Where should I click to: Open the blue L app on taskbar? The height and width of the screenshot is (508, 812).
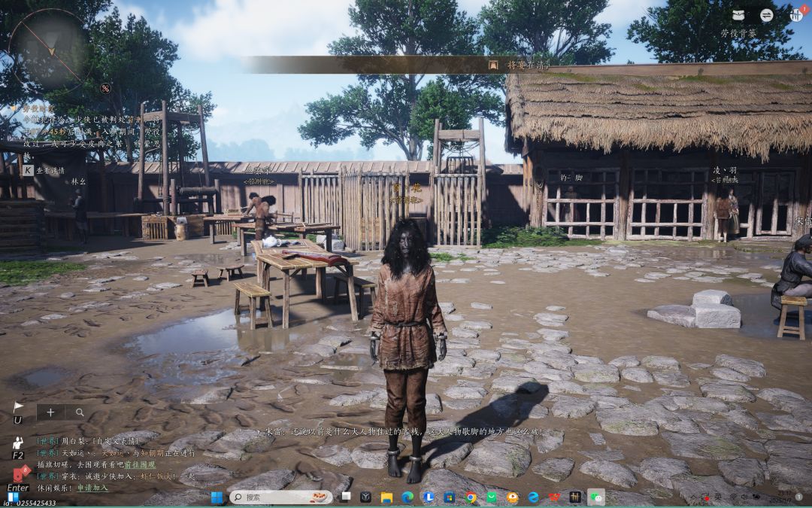(x=429, y=497)
